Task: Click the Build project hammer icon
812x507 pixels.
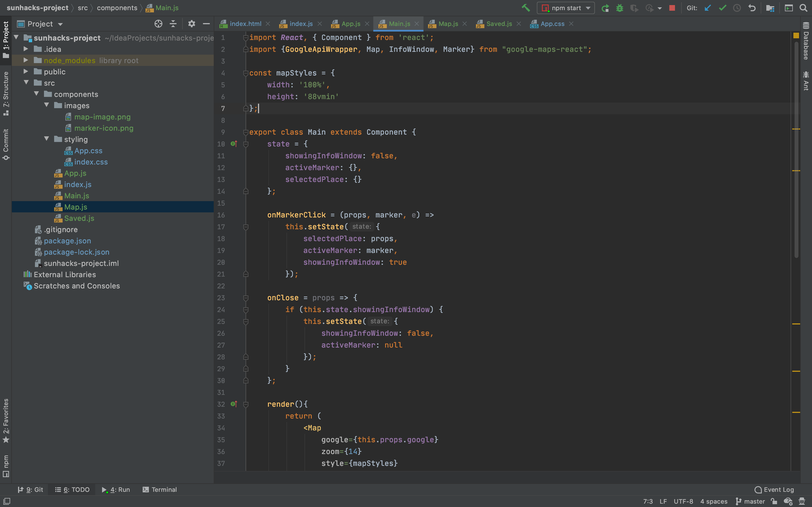Action: click(x=526, y=8)
